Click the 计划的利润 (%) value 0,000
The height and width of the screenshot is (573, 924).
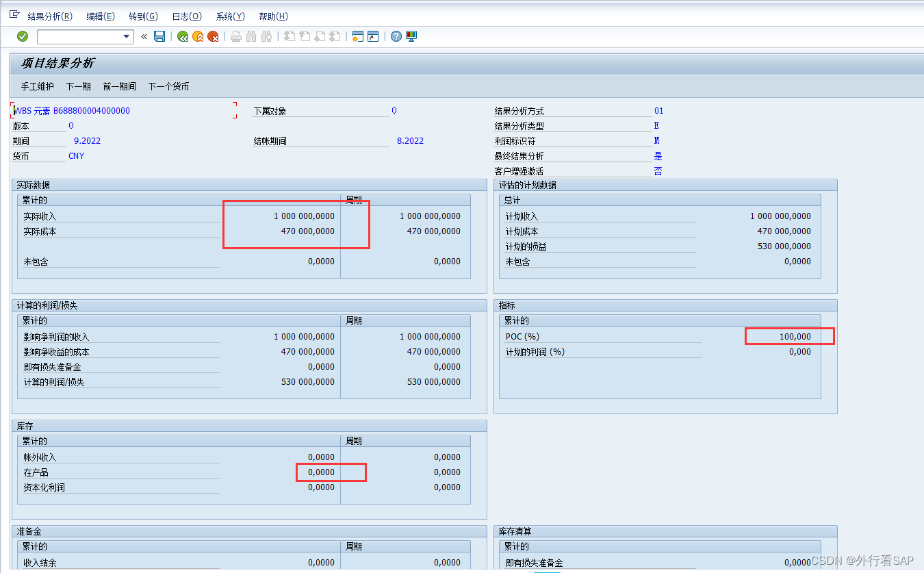(799, 352)
